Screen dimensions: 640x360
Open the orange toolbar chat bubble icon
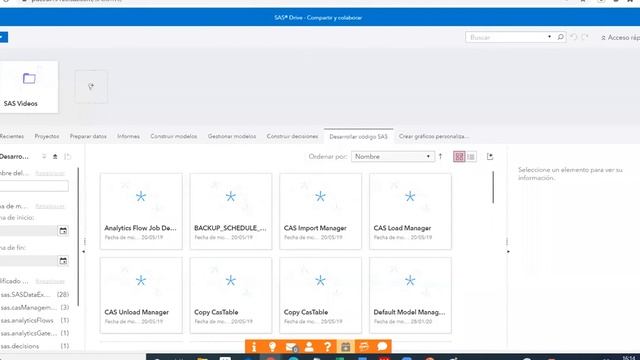[x=382, y=347]
